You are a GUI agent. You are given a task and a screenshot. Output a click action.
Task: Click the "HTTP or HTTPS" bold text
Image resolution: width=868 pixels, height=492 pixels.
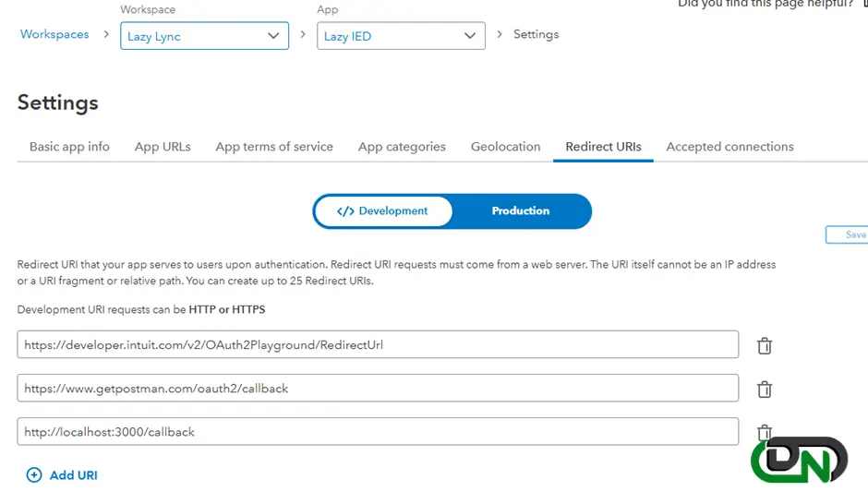tap(227, 309)
